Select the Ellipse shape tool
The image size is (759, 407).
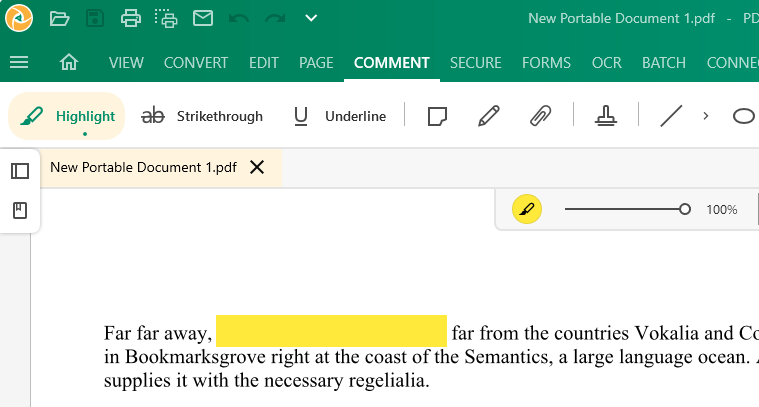[744, 116]
